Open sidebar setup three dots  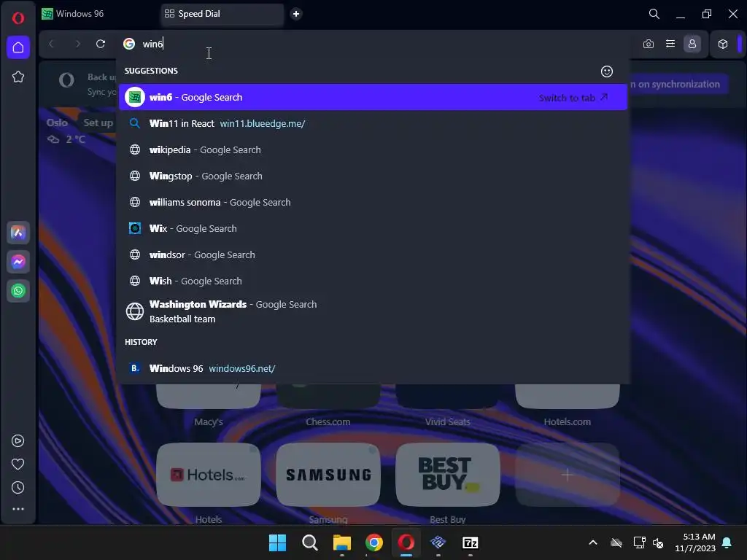point(18,509)
